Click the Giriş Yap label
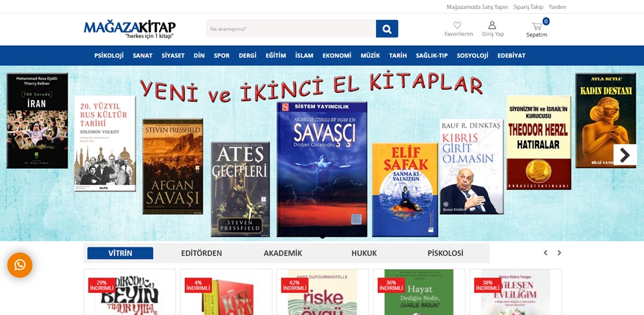644x315 pixels. [493, 34]
